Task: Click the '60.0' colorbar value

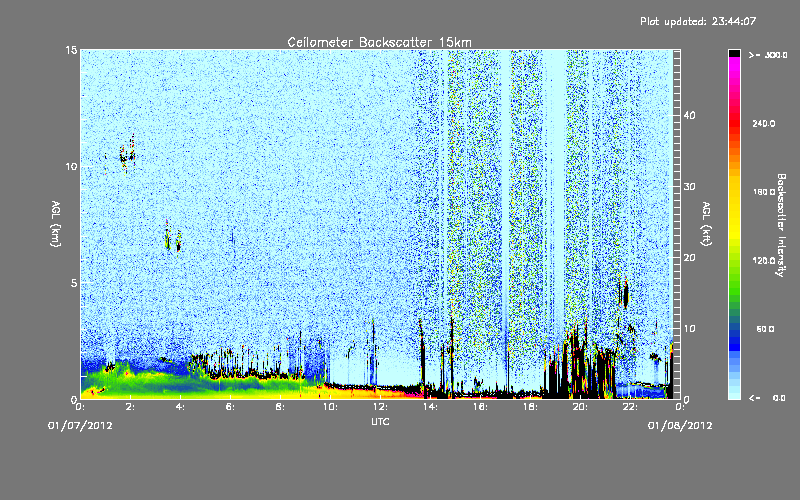Action: point(765,329)
